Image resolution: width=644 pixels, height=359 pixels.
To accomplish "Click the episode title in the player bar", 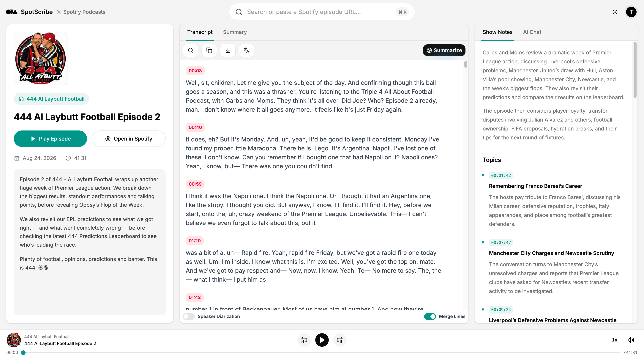I will tap(60, 344).
